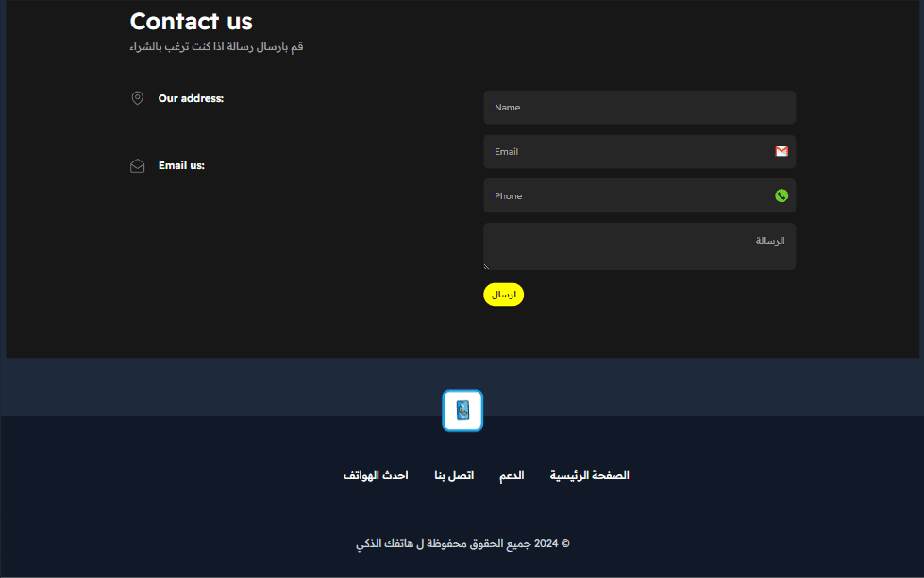Image resolution: width=924 pixels, height=578 pixels.
Task: Focus the Name input field
Action: tap(639, 108)
